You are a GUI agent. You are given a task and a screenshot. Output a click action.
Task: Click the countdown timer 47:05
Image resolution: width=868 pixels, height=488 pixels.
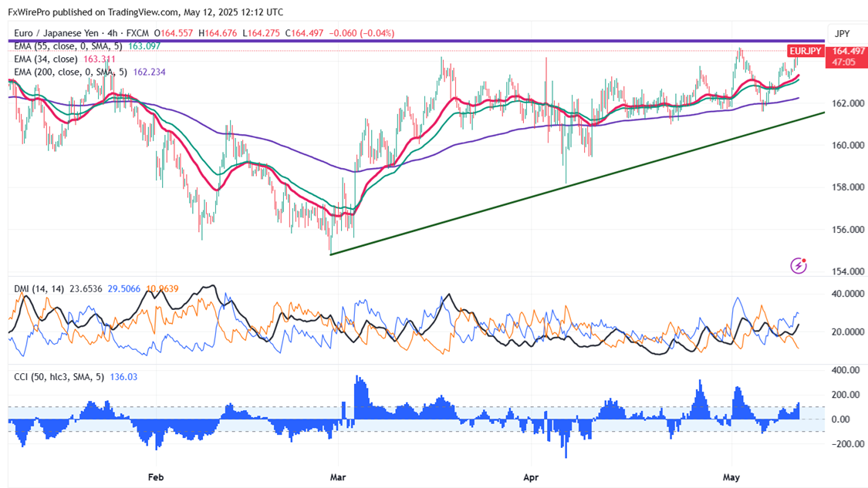coord(843,62)
